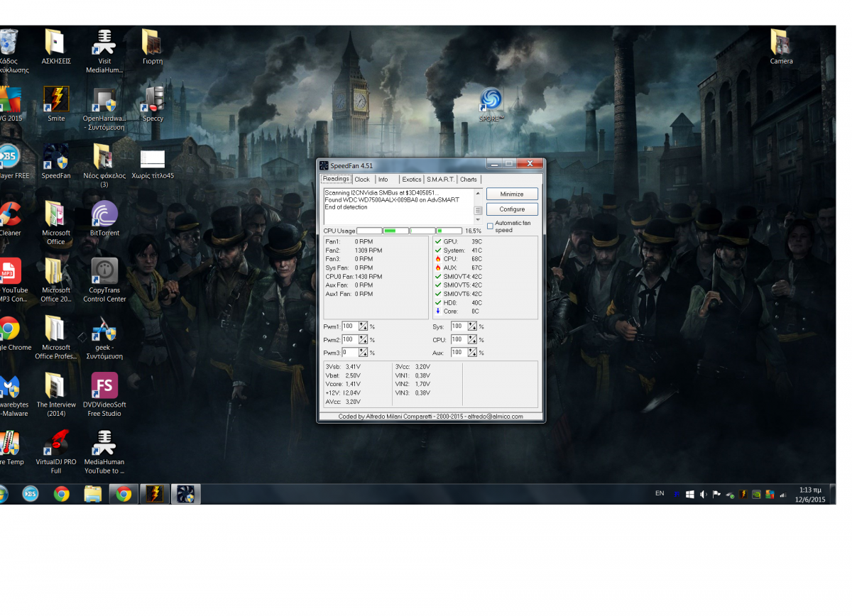Launch the BitTorrent desktop icon

point(104,219)
